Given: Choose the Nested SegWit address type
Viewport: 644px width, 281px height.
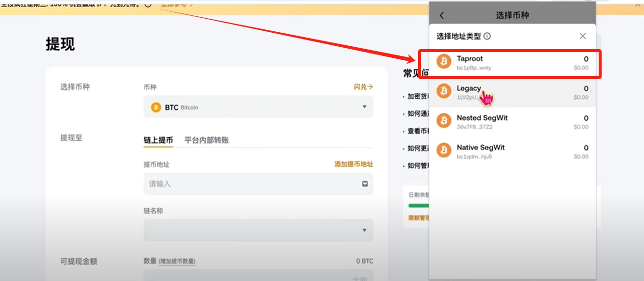Looking at the screenshot, I should point(512,122).
